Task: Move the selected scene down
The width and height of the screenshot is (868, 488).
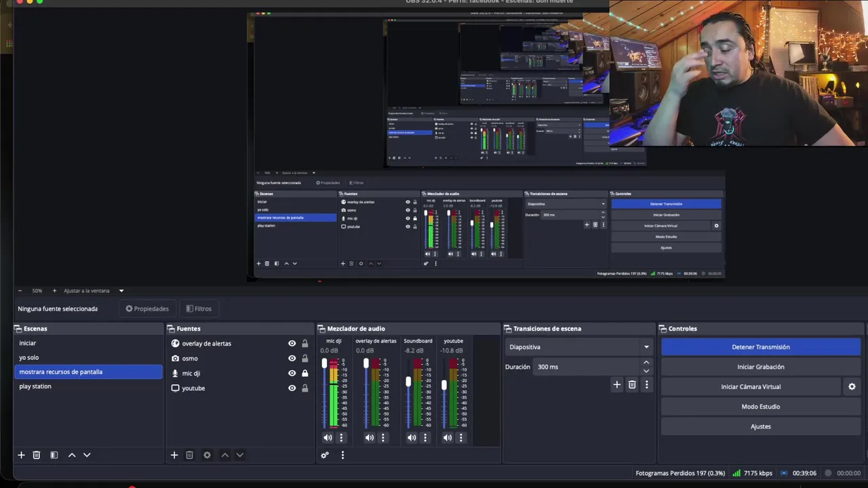Action: pos(87,455)
